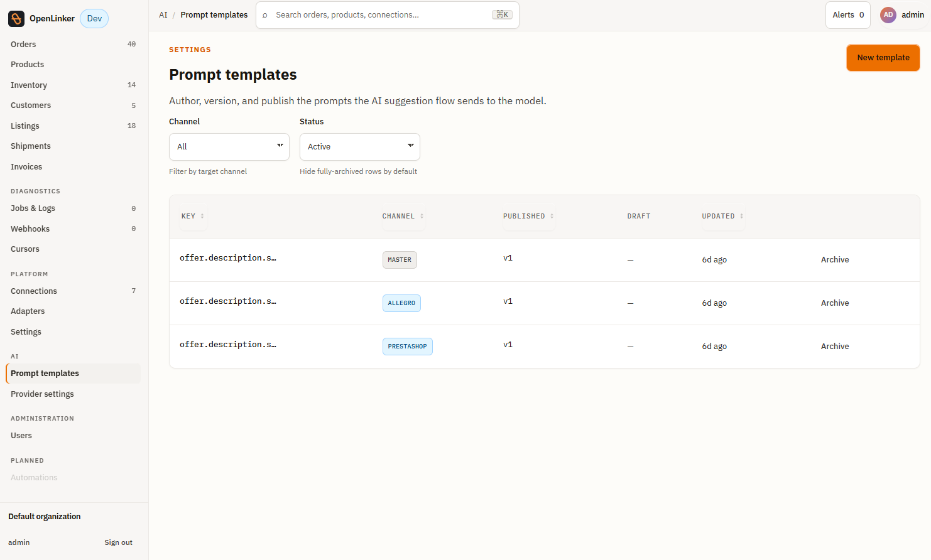931x560 pixels.
Task: Click the ALLEGRO channel badge
Action: (401, 303)
